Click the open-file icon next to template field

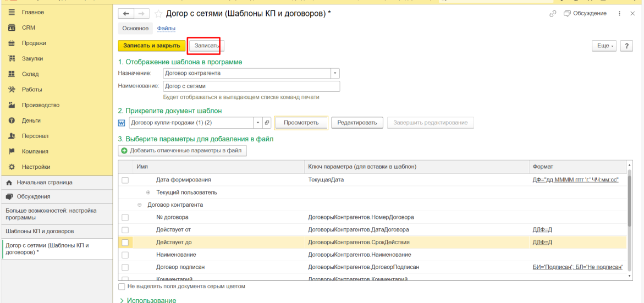click(267, 123)
